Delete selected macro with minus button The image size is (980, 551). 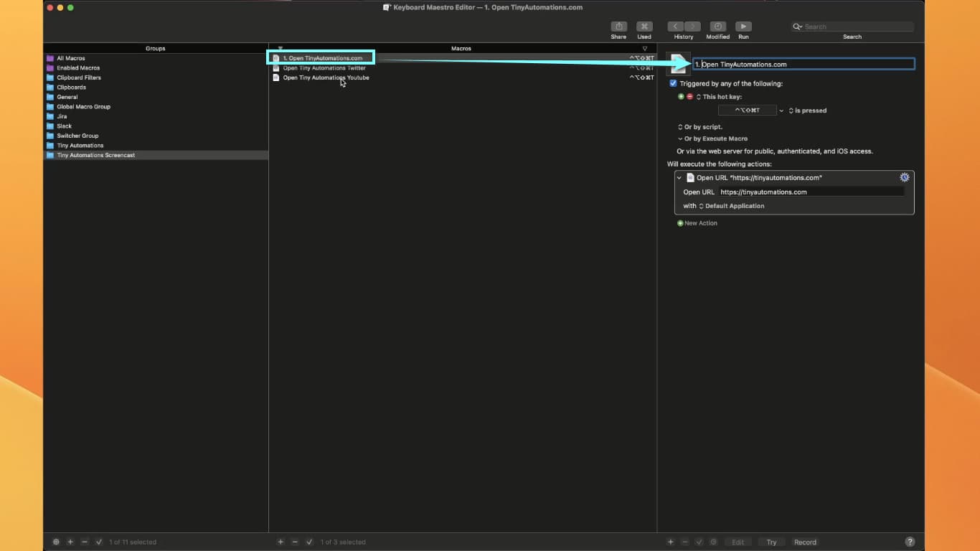coord(295,542)
